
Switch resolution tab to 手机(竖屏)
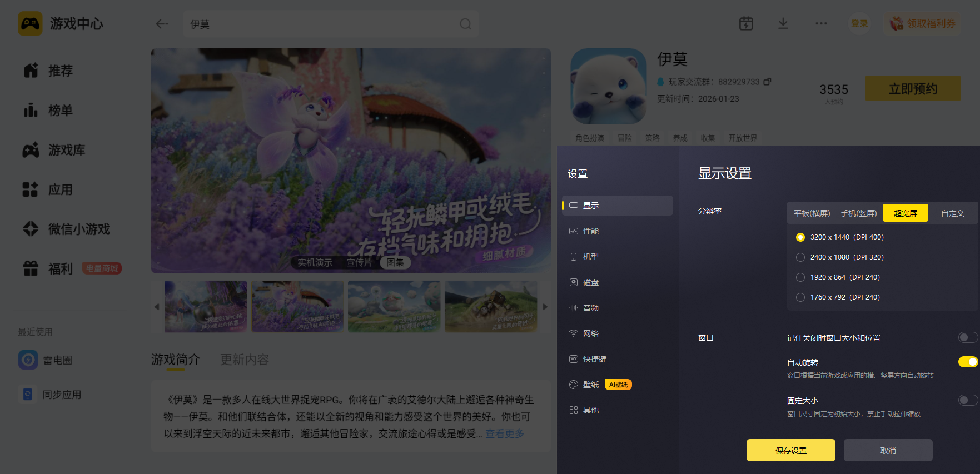click(858, 213)
